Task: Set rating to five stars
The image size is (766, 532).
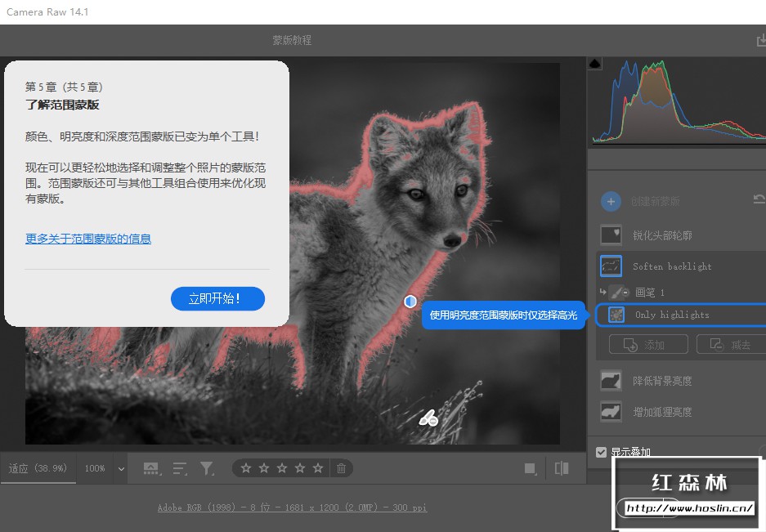Action: [318, 468]
